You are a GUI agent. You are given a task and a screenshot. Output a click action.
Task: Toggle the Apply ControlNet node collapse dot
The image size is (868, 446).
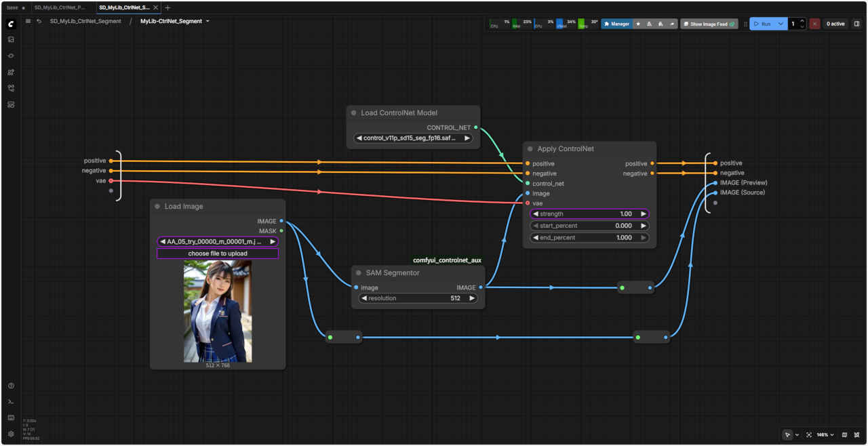coord(530,149)
